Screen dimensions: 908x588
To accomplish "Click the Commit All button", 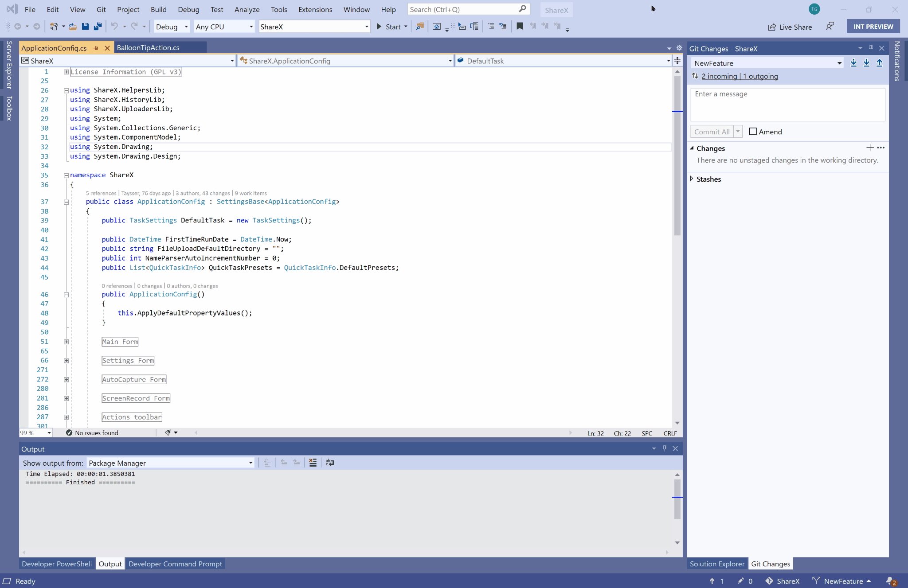I will pos(712,131).
